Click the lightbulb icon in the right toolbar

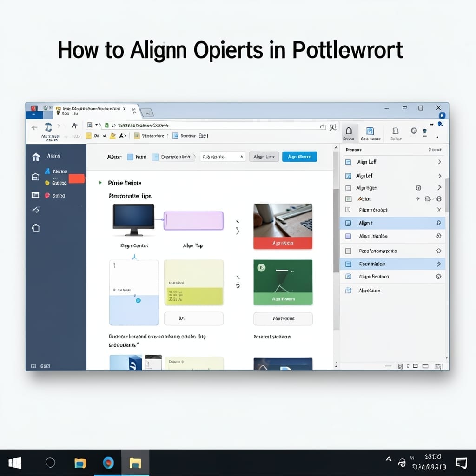tap(425, 132)
